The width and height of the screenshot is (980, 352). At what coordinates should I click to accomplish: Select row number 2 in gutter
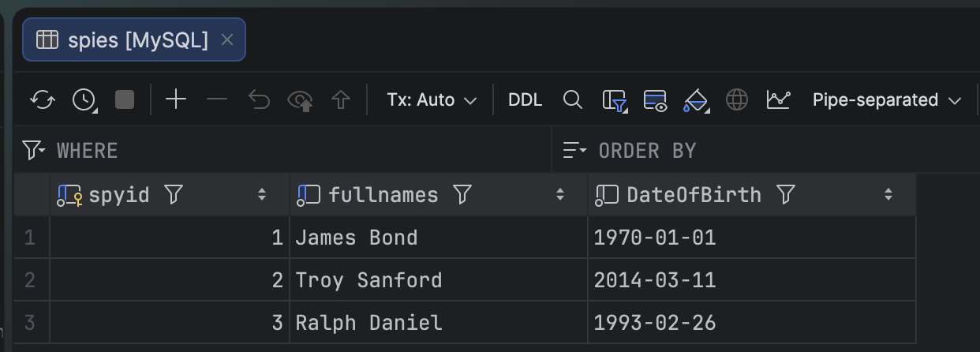tap(31, 280)
